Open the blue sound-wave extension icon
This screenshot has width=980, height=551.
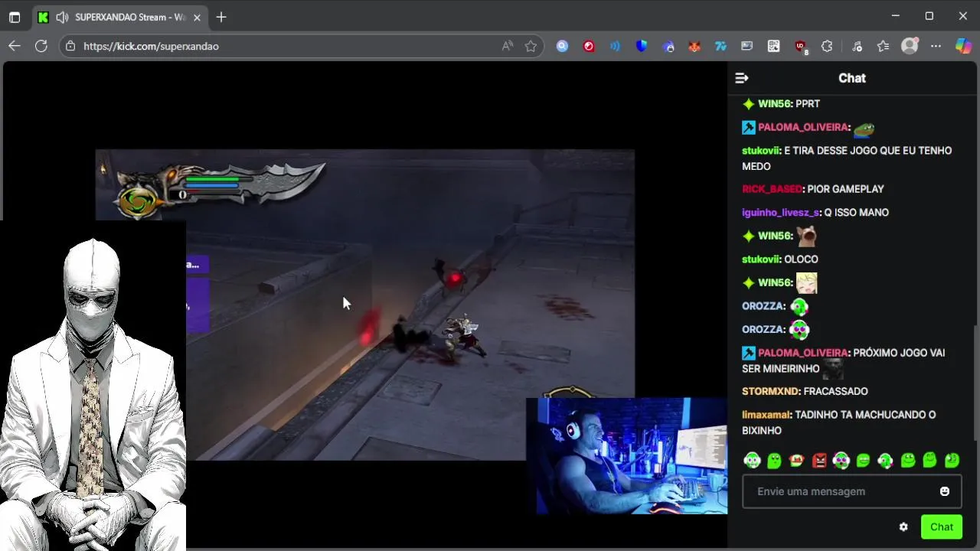click(x=615, y=46)
